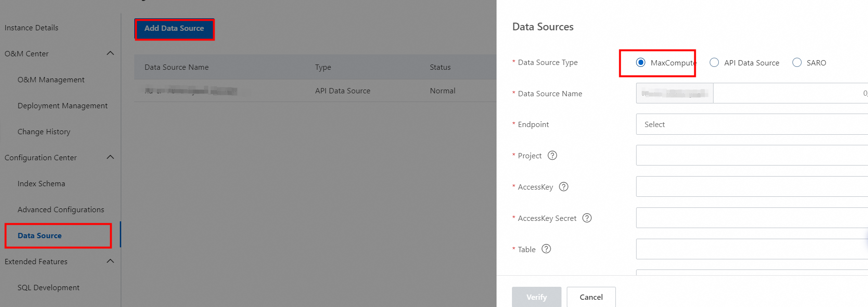Screen dimensions: 868x307
Task: Open the Data Source menu item
Action: tap(39, 236)
